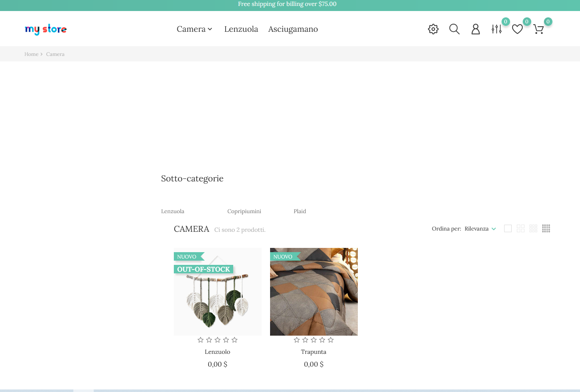The height and width of the screenshot is (392, 580).
Task: Open the product compare sliders icon
Action: click(496, 29)
